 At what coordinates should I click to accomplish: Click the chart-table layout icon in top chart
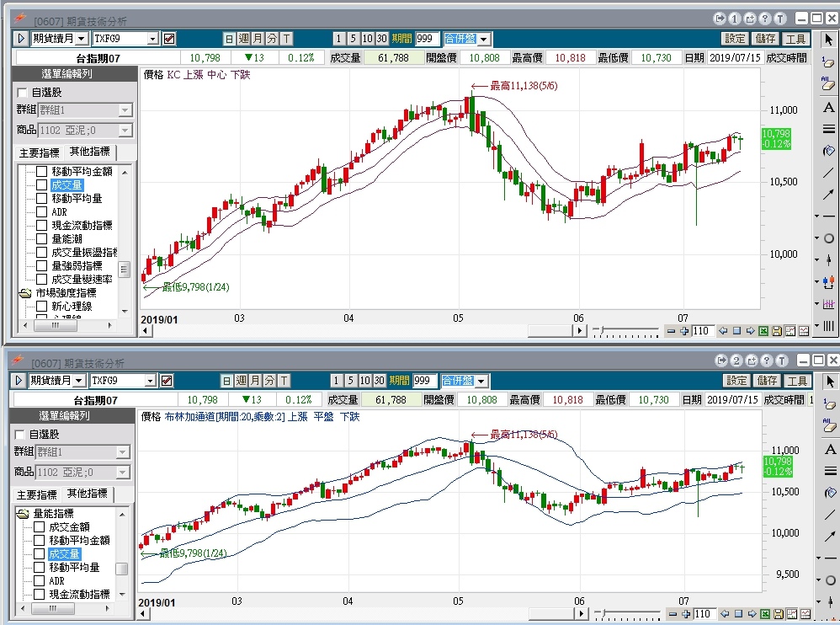[x=804, y=331]
